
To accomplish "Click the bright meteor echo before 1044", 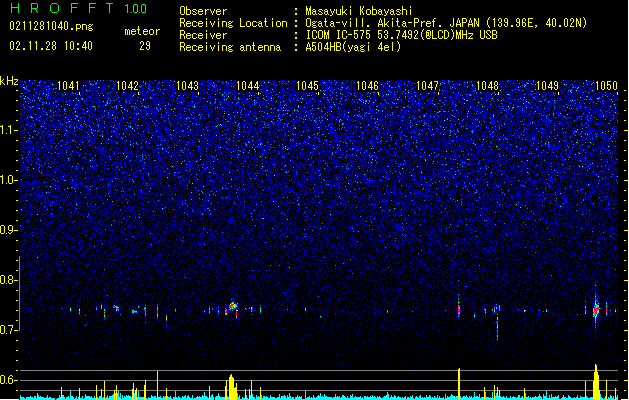I will [232, 306].
